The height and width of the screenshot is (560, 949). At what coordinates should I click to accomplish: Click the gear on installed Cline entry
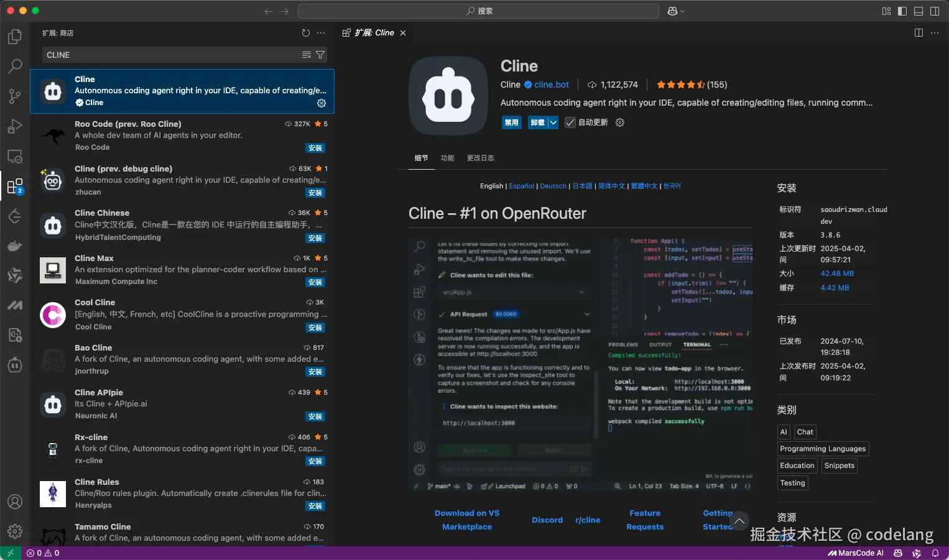[x=322, y=103]
